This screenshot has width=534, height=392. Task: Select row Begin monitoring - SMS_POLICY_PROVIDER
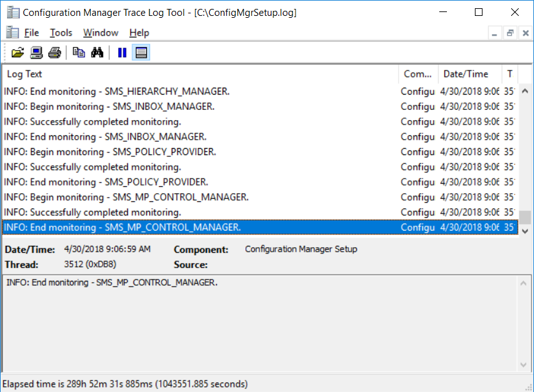tap(261, 152)
